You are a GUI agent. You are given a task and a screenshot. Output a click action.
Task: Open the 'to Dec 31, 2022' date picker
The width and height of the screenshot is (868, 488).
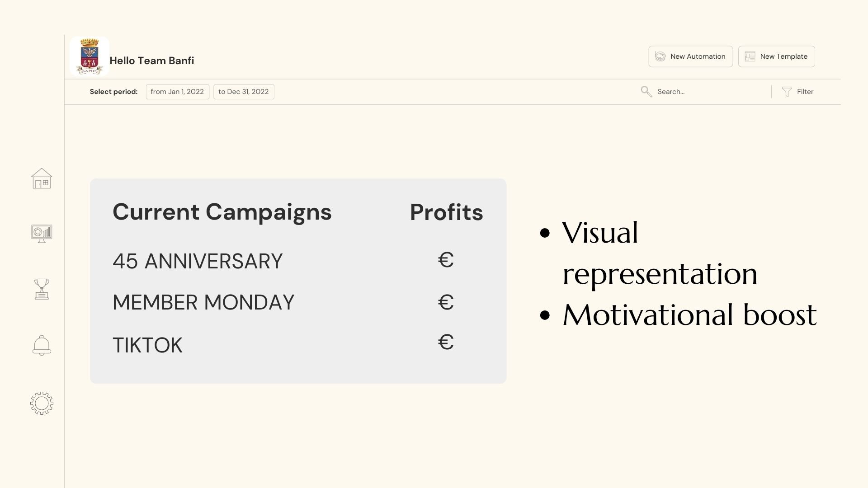(x=244, y=92)
